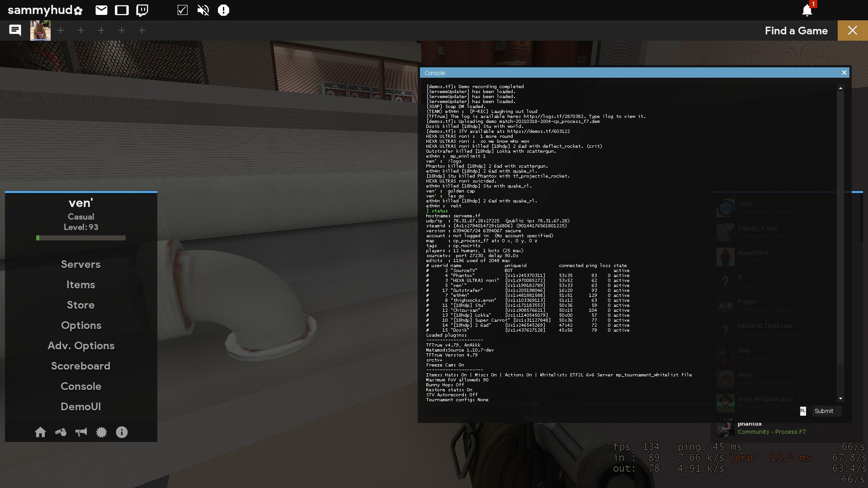Click the exclamation alert icon

[223, 10]
